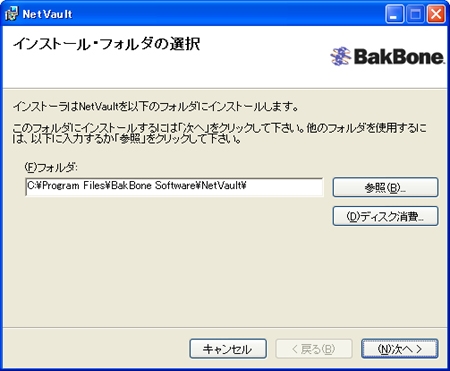The width and height of the screenshot is (450, 371).
Task: Click the paragraph explaining 次へ and 参照
Action: pos(220,134)
